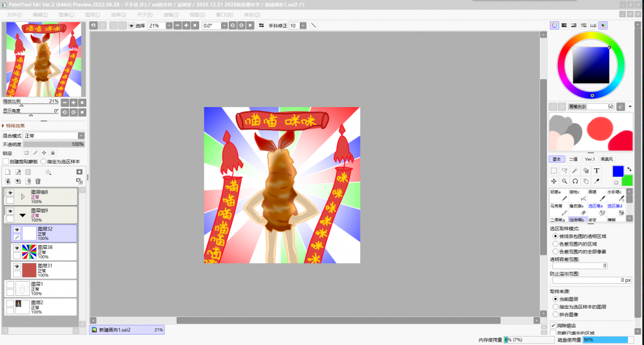
Task: Create a new layer mask
Action: coord(79,172)
